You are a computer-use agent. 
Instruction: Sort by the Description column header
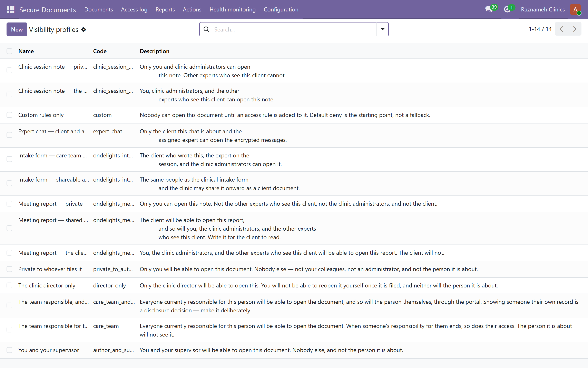155,51
